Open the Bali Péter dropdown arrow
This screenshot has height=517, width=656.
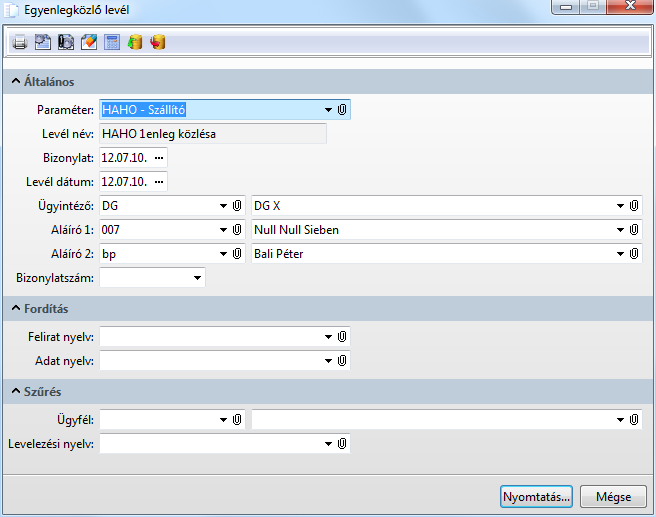(620, 254)
